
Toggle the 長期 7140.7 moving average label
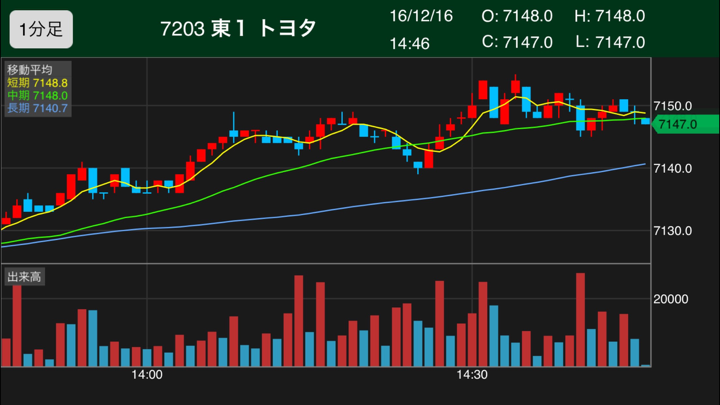click(x=37, y=108)
